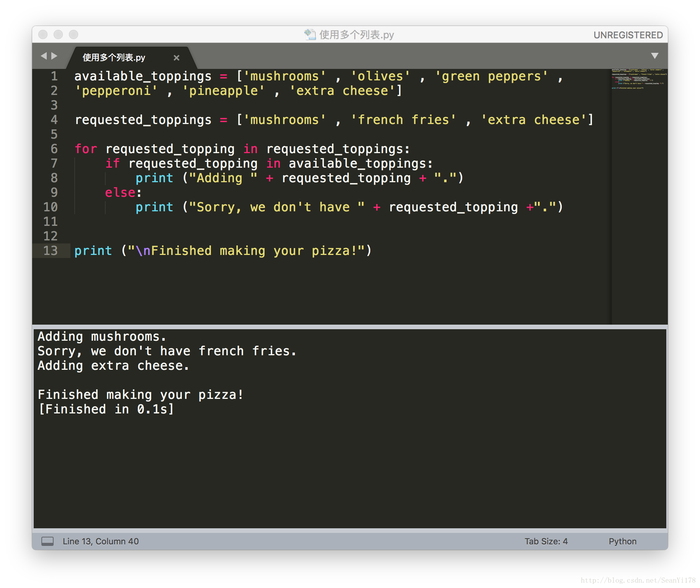Click Tab Size: 4 in status bar
700x588 pixels.
pos(546,541)
